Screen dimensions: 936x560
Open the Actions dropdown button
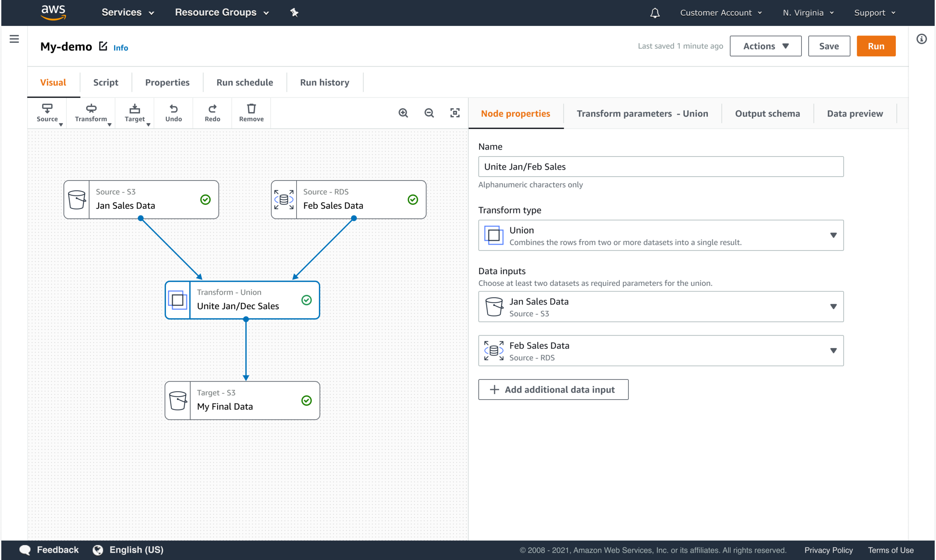(765, 46)
